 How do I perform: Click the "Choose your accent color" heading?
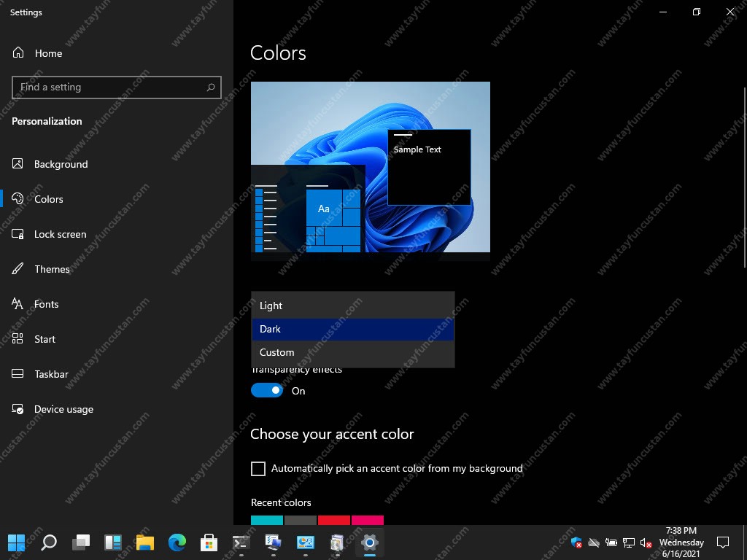click(x=332, y=434)
